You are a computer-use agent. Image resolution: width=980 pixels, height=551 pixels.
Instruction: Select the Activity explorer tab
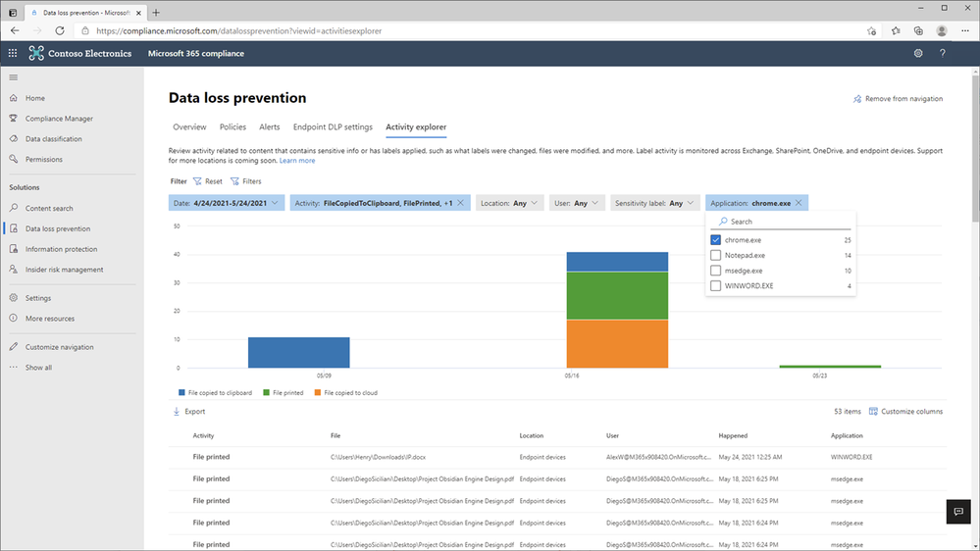[x=416, y=126]
